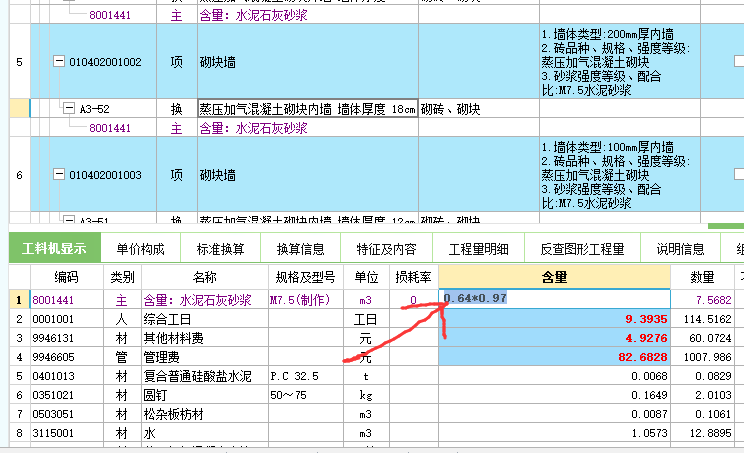Select item code 010402001002

click(x=105, y=62)
